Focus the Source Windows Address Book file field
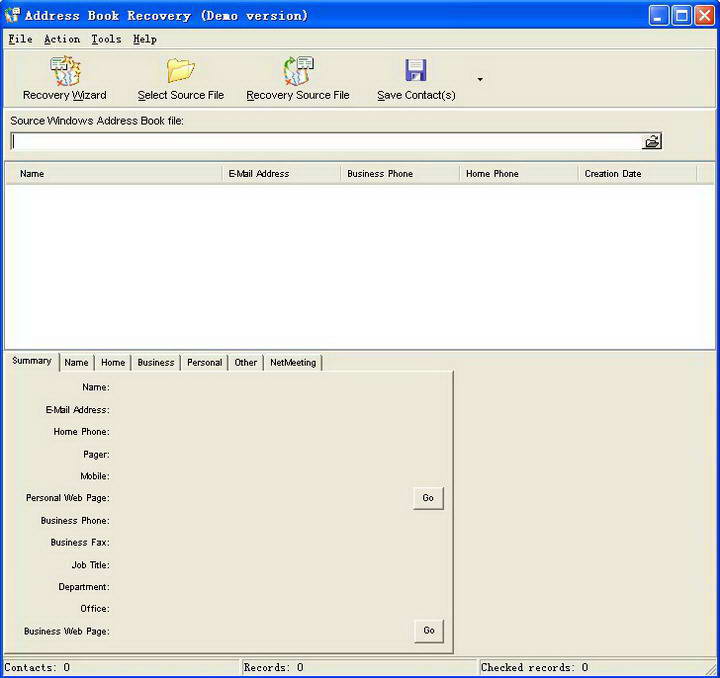 tap(326, 141)
